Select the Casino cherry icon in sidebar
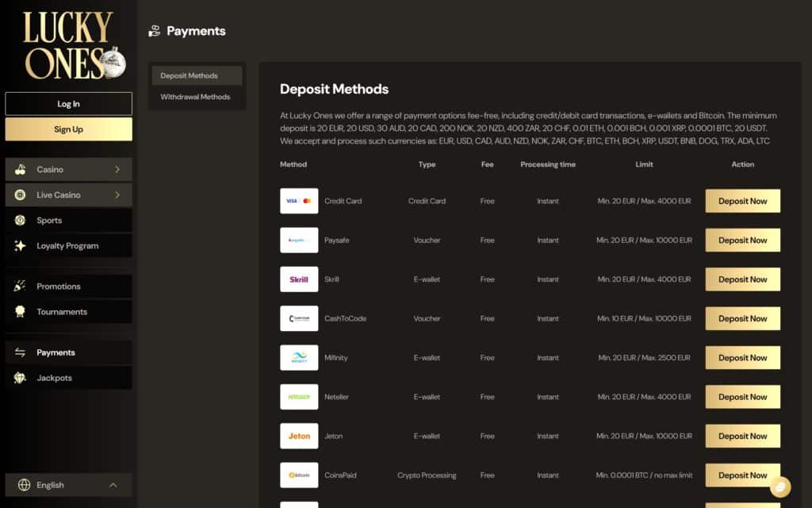Viewport: 812px width, 508px height. (x=20, y=169)
